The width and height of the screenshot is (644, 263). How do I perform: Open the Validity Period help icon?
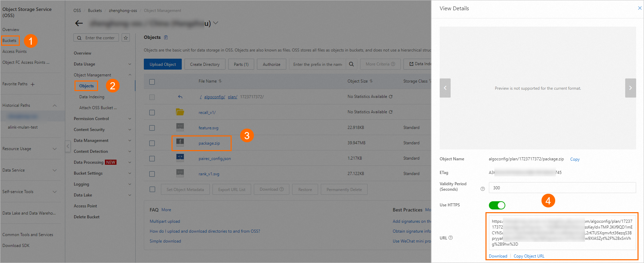tap(483, 189)
